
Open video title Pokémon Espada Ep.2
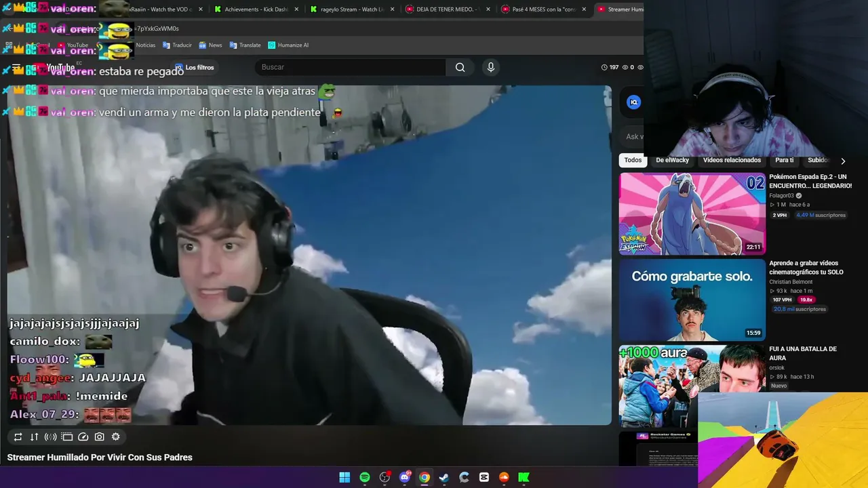pyautogui.click(x=810, y=182)
